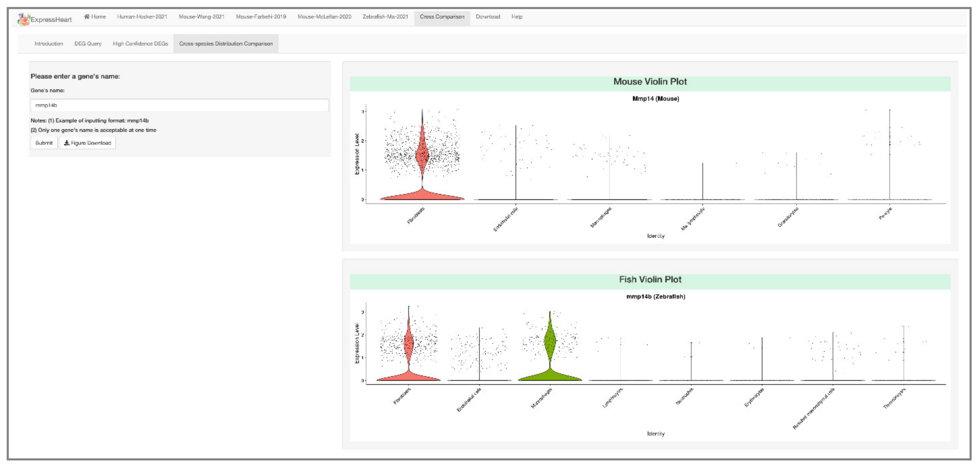Screen dimensions: 980x469
Task: Click the ExpressHeart logo icon
Action: tap(23, 19)
